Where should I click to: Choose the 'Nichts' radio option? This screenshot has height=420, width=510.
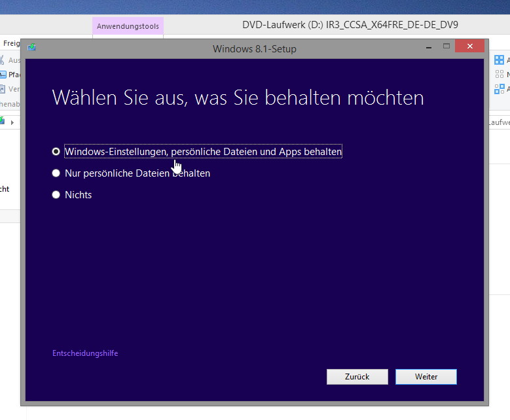point(56,194)
